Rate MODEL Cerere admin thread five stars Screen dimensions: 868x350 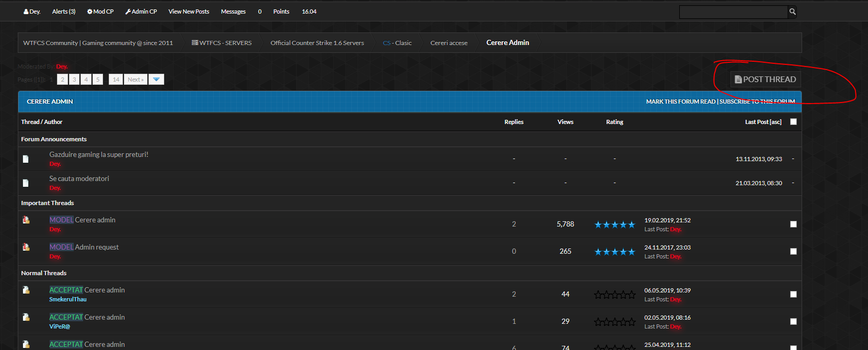632,225
